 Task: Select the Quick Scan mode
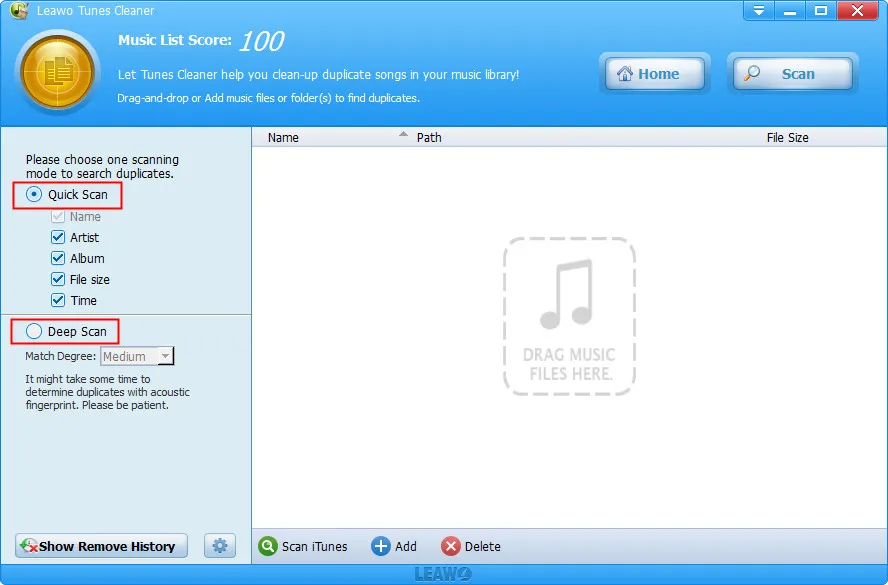tap(67, 195)
